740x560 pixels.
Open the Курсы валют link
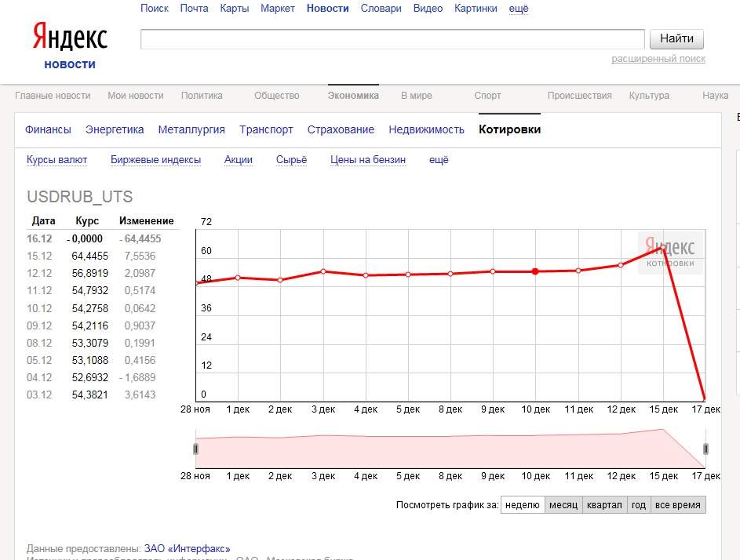point(57,160)
